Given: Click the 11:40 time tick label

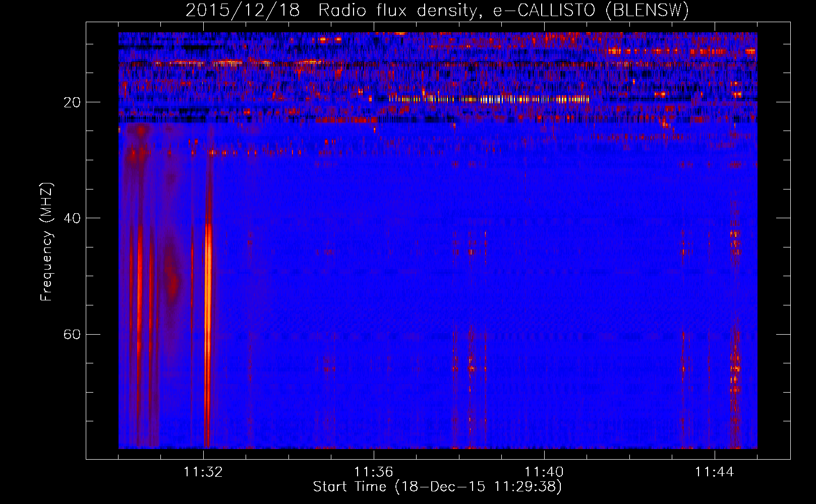Looking at the screenshot, I should pos(544,472).
